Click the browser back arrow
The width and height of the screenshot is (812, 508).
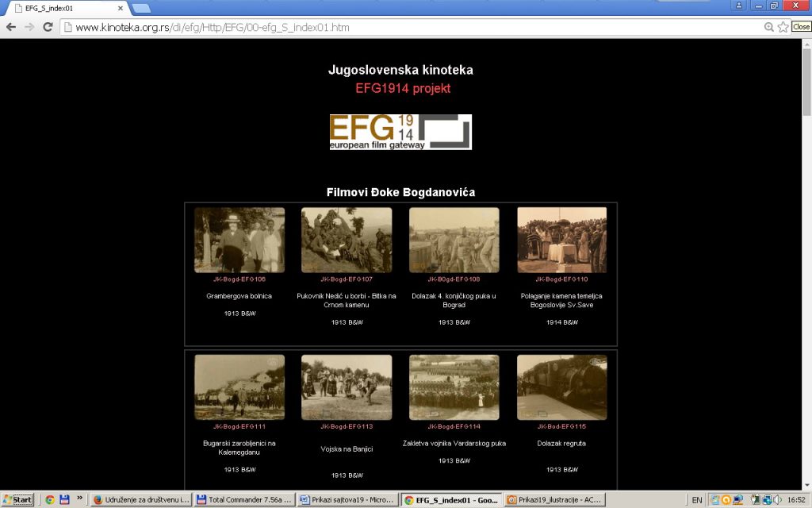(x=11, y=27)
